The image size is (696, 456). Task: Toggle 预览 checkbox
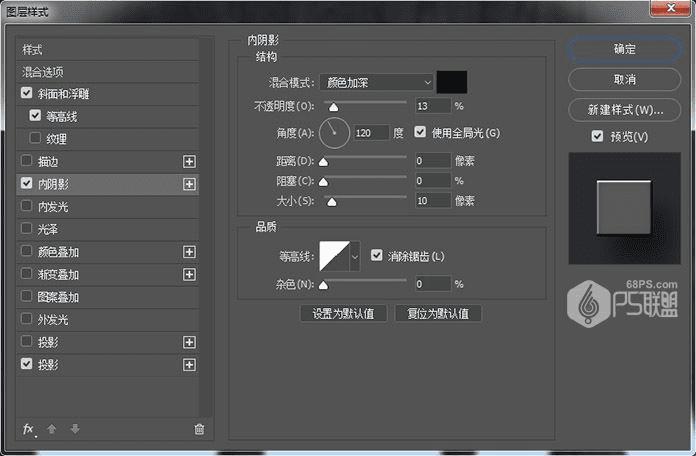(x=597, y=136)
